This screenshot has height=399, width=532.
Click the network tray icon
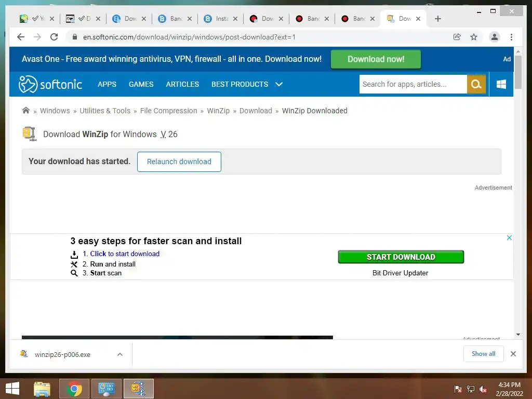[x=471, y=389]
